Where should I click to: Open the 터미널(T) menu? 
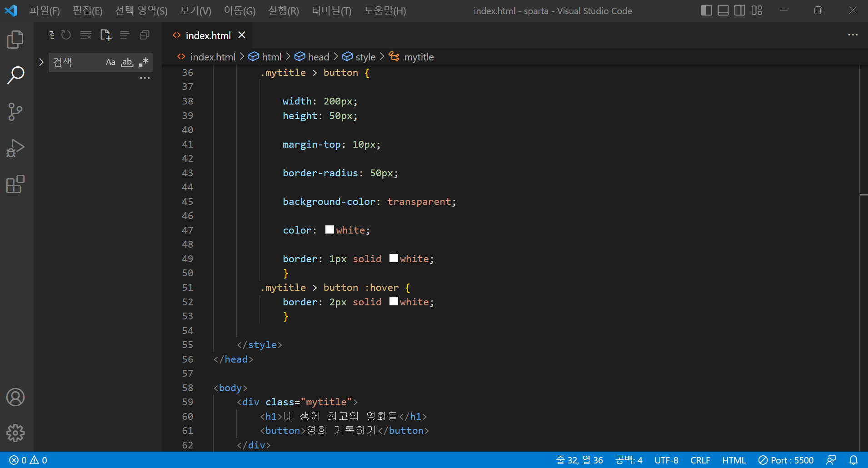(332, 10)
